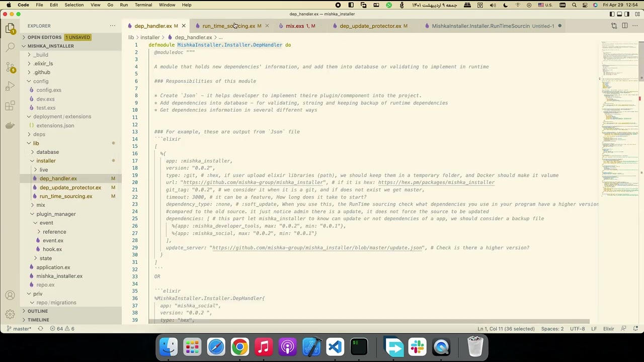Open extensions.json in the explorer
Screen dimensions: 644x362
click(x=71, y=126)
